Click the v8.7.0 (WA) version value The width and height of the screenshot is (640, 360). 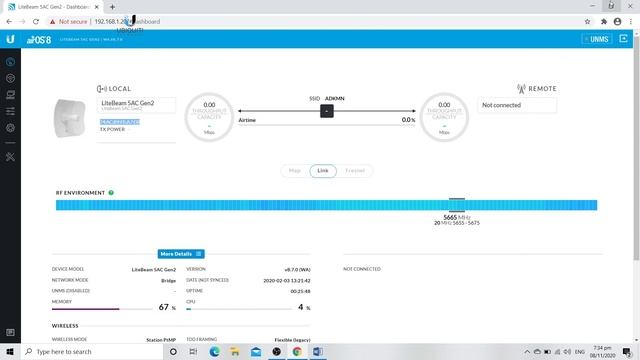point(297,269)
